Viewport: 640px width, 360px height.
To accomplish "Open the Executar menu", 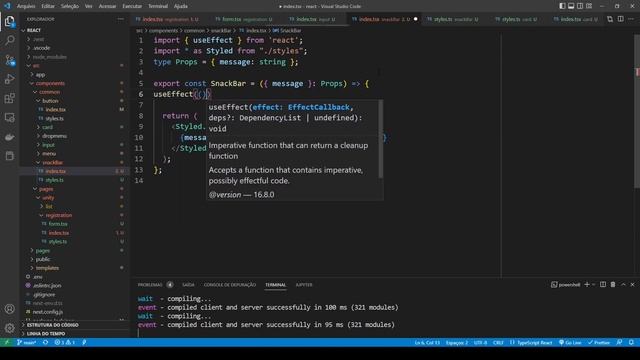I will tap(132, 6).
